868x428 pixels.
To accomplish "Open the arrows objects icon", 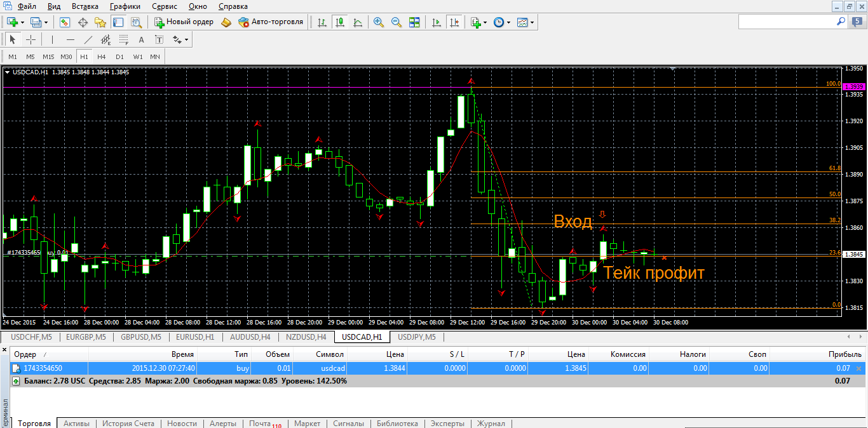I will pos(177,39).
